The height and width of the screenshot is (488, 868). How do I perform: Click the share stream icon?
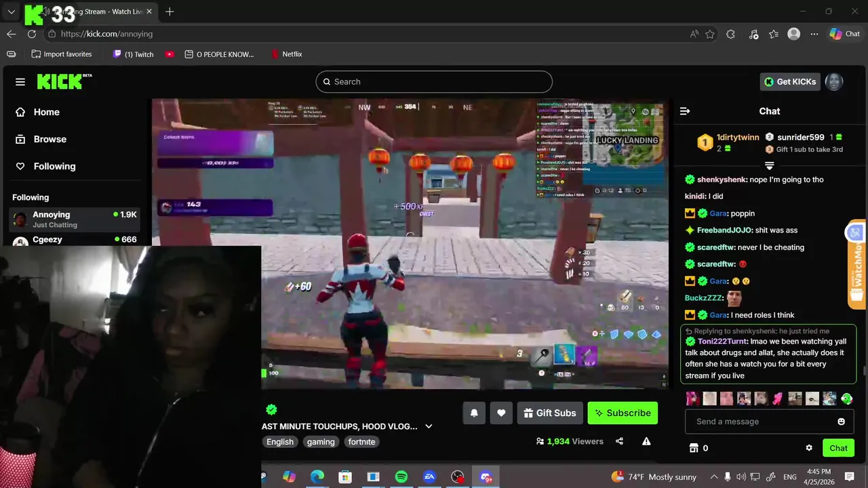619,441
